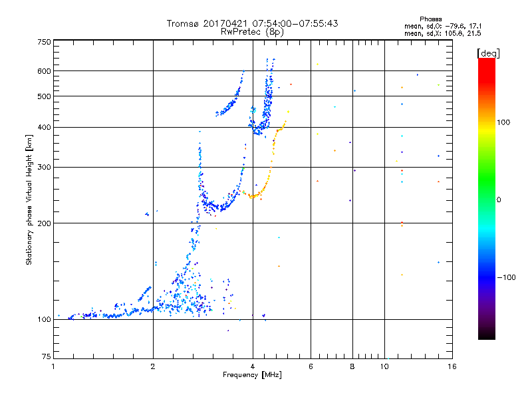
Task: Click the 'Phases' header text
Action: [x=430, y=19]
